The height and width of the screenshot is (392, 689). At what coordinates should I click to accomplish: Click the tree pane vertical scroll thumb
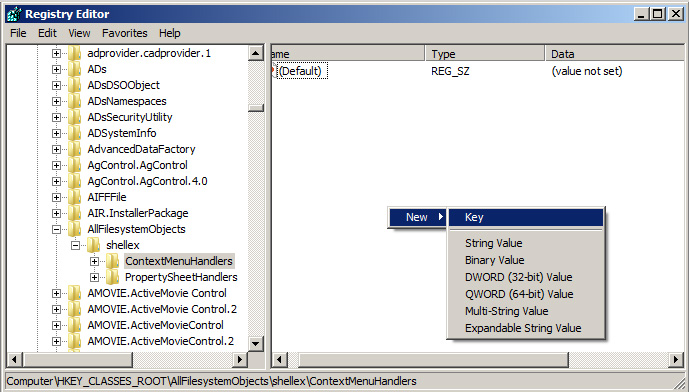pos(256,108)
